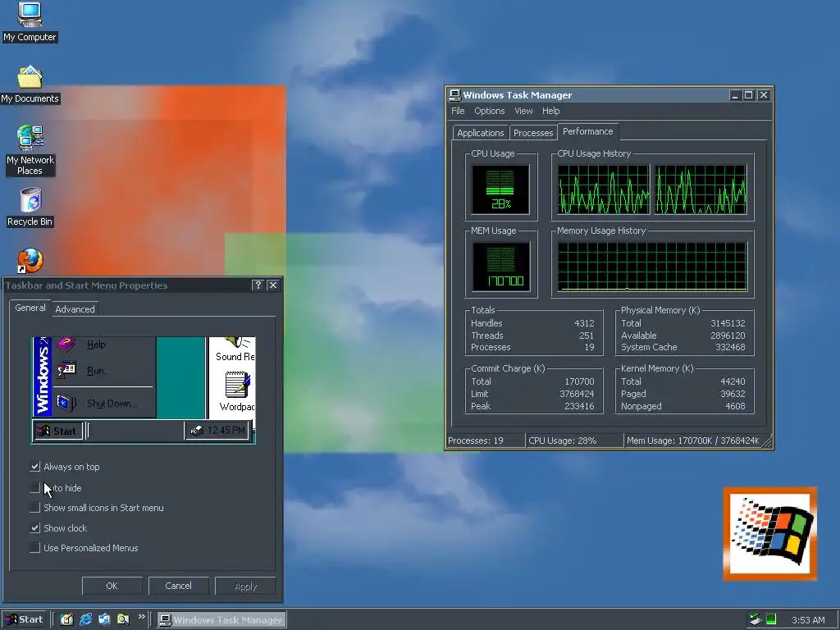
Task: Click the Handles value 4312
Action: pyautogui.click(x=584, y=323)
